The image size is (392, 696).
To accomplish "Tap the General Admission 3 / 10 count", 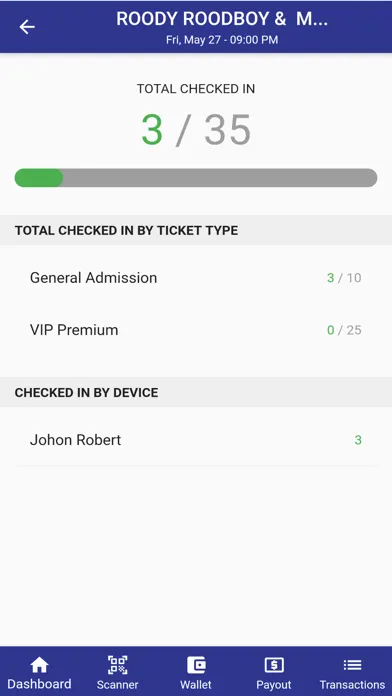I will pos(344,278).
